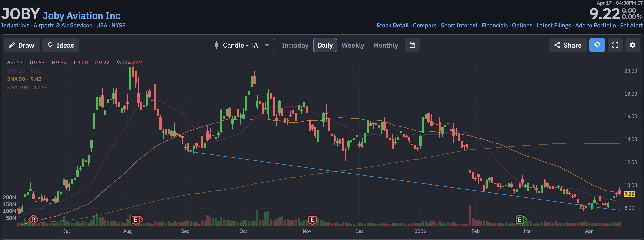Click the SMA 50 indicator label
The height and width of the screenshot is (240, 644).
(16, 79)
